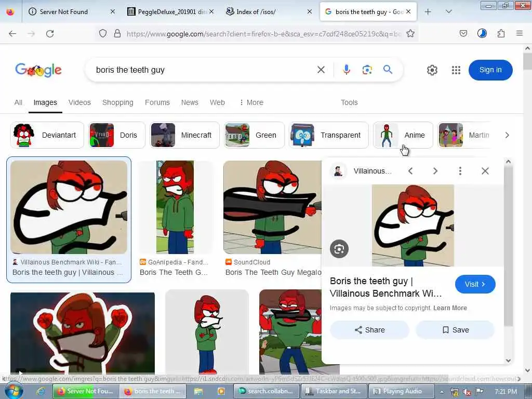Reload the current page

(50, 34)
